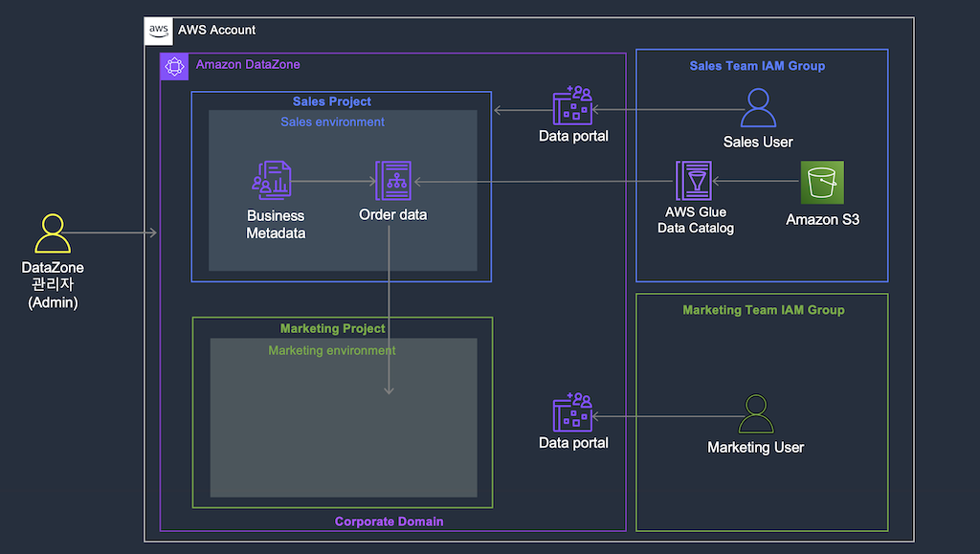Click the 'Marketing Team IAM Group' heading
Viewport: 980px width, 554px height.
(763, 310)
